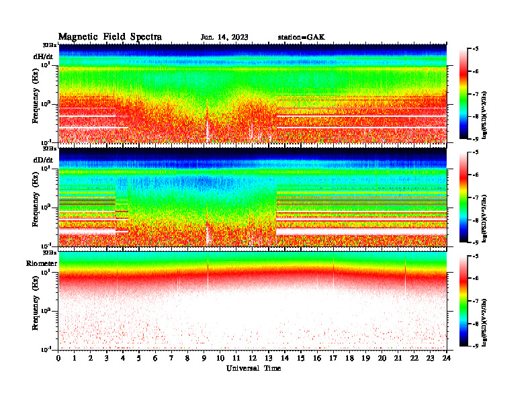
Task: Click the 'station=GAK' label
Action: 301,37
